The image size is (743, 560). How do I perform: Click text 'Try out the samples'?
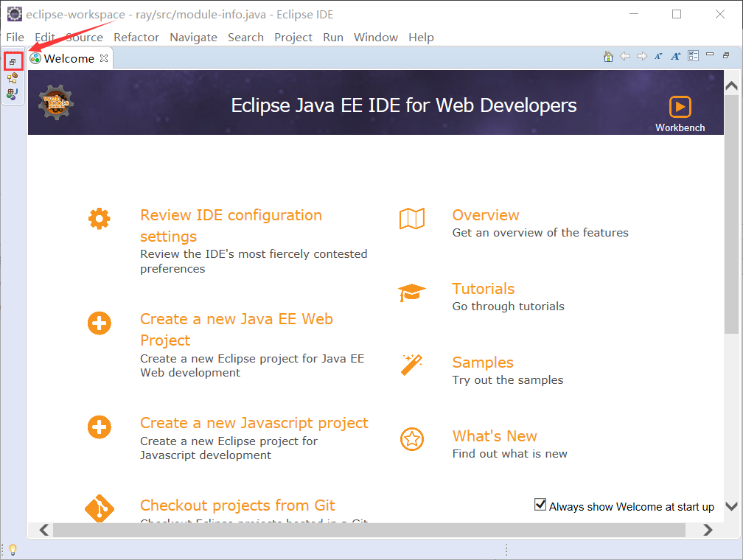pyautogui.click(x=507, y=380)
